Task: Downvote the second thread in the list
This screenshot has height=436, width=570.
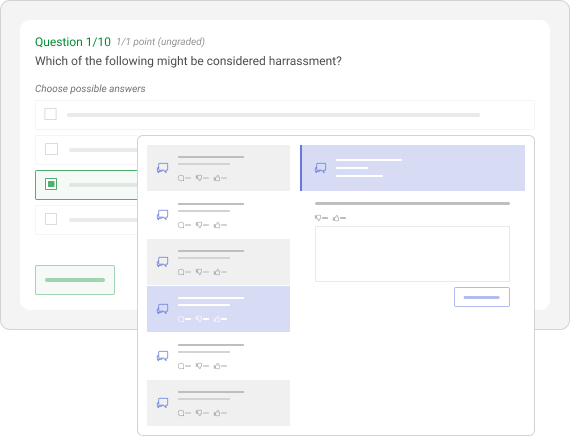Action: coord(199,225)
